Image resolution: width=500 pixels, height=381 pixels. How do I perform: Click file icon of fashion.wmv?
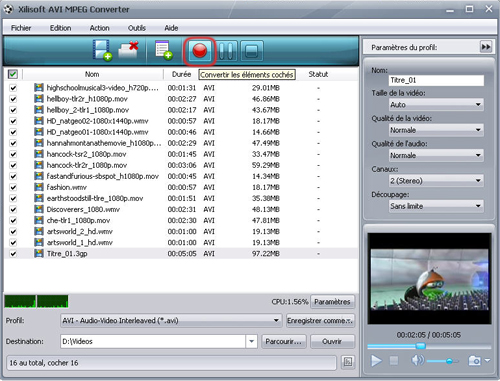(x=39, y=187)
